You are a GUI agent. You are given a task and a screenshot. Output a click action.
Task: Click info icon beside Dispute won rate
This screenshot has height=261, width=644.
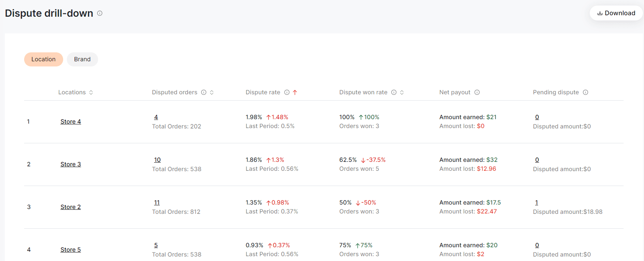click(x=394, y=92)
